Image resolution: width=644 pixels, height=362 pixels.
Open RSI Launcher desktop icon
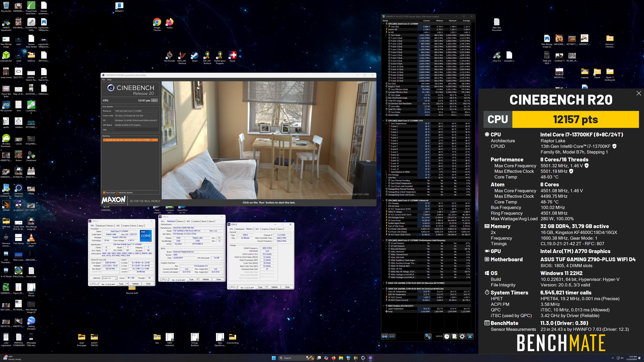click(6, 106)
